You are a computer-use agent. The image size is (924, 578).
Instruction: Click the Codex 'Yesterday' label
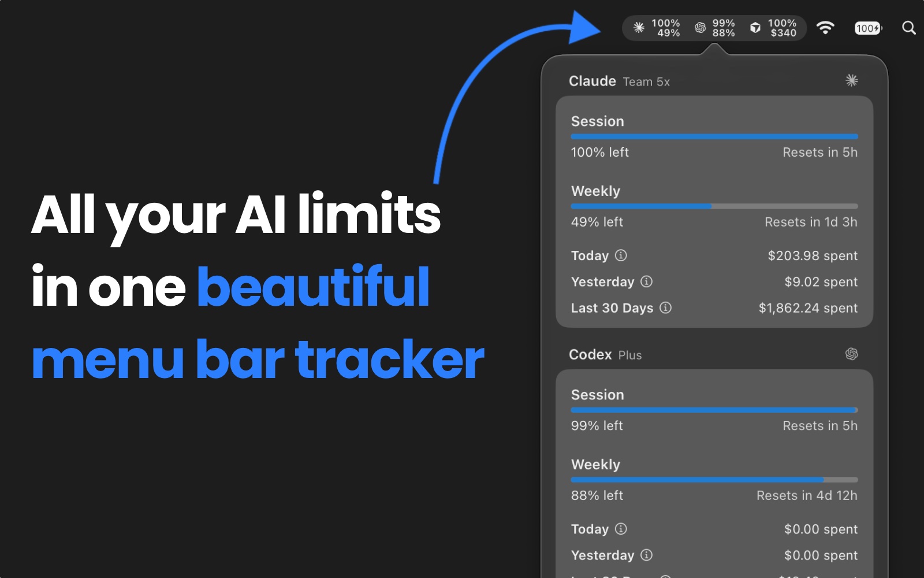(602, 555)
